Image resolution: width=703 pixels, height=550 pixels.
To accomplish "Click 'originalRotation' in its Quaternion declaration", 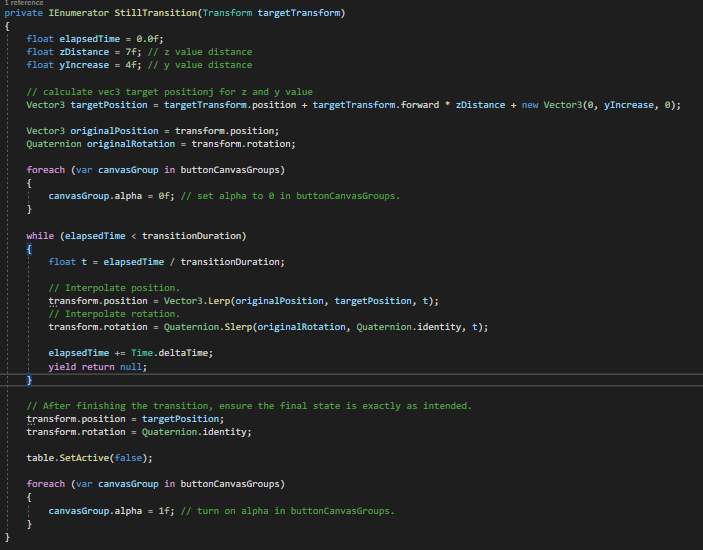I will (x=131, y=144).
